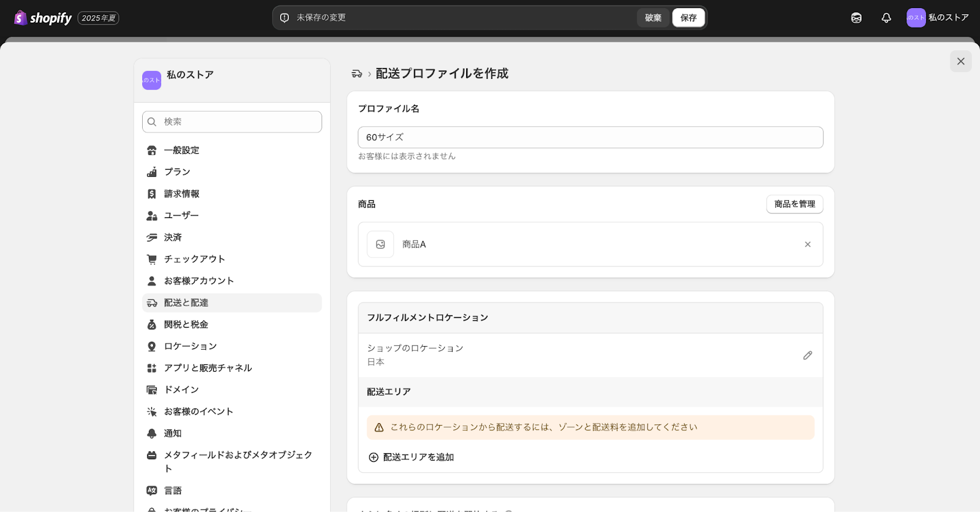The image size is (980, 512).
Task: Click the shipping breadcrumb truck icon
Action: (357, 73)
